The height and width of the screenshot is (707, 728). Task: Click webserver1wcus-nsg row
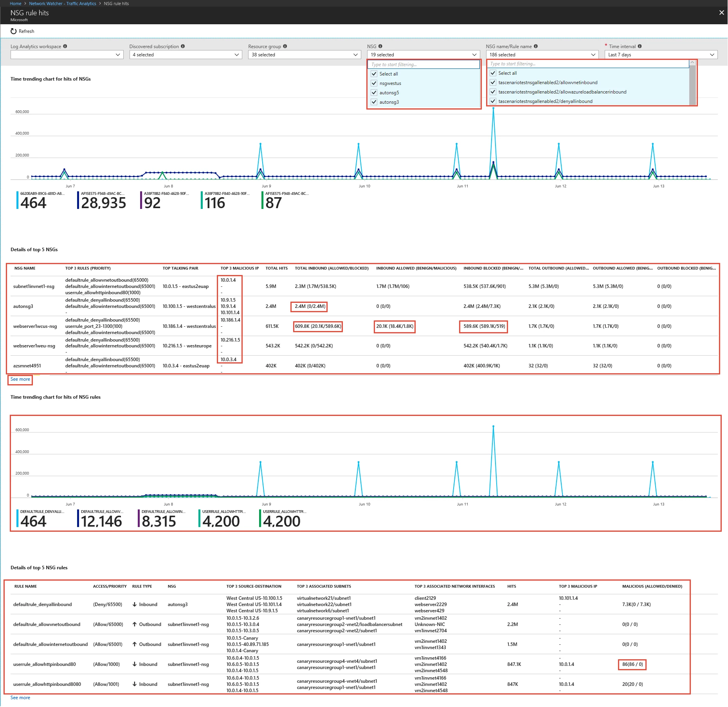click(364, 326)
